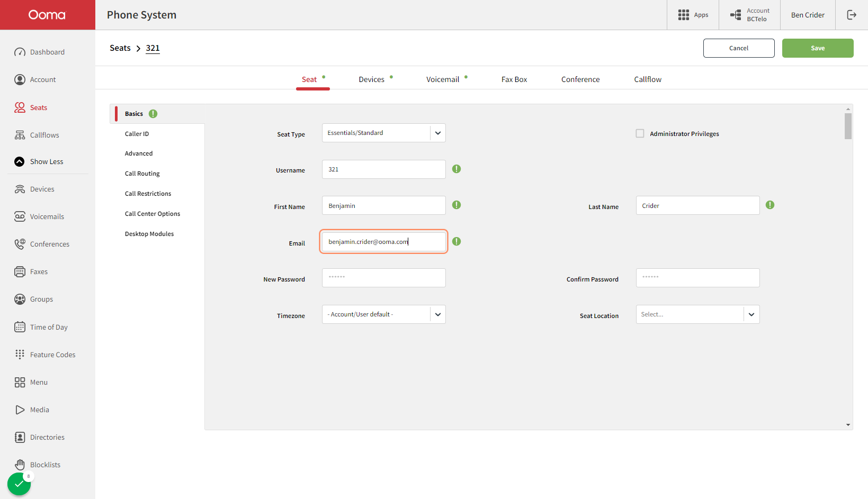Open the Voicemails icon
Image resolution: width=868 pixels, height=499 pixels.
pos(20,216)
